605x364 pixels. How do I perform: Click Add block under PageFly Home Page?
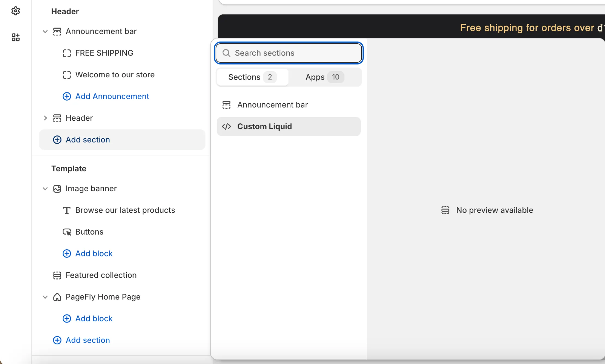(x=94, y=318)
